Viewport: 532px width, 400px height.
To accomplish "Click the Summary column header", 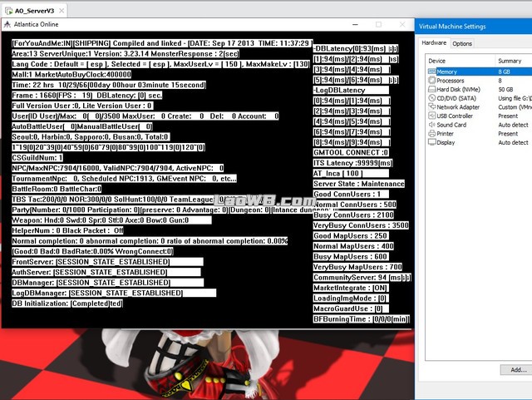I will (510, 61).
